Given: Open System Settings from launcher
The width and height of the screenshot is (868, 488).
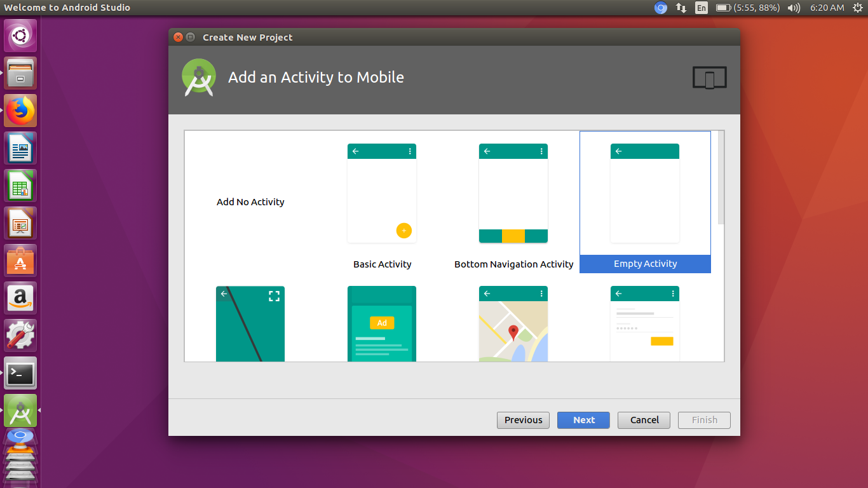Looking at the screenshot, I should click(x=20, y=335).
